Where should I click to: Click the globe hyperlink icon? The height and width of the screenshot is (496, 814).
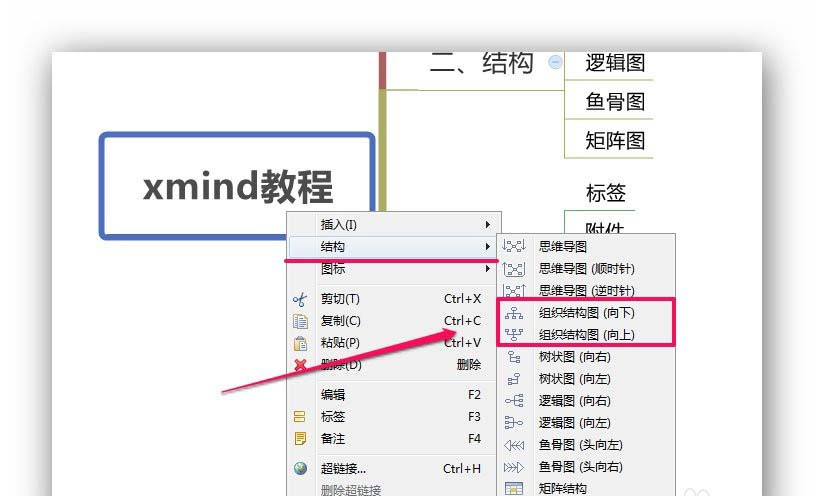300,468
